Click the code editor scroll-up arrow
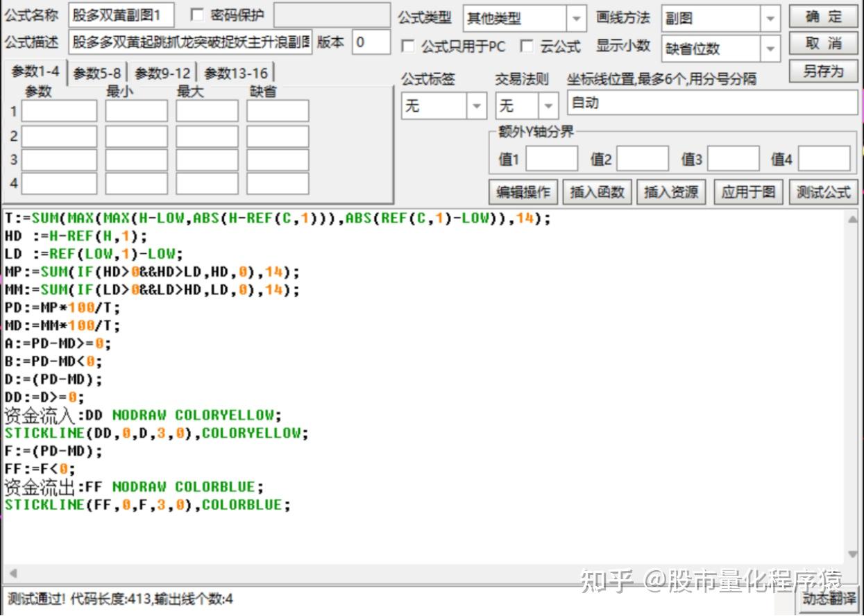The height and width of the screenshot is (616, 864). tap(853, 219)
